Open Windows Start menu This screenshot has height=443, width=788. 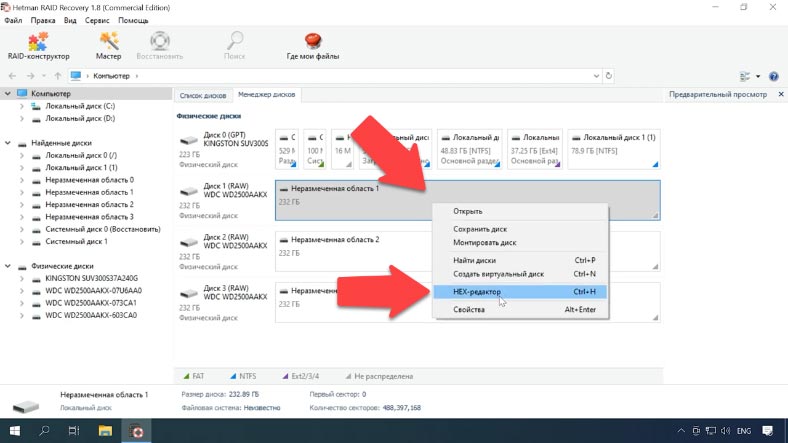click(x=15, y=431)
